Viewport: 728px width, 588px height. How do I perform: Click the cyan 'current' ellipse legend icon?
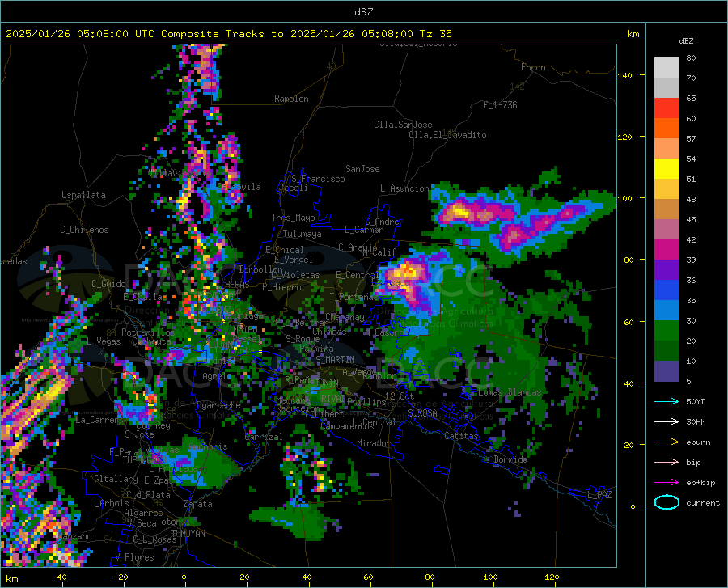667,502
